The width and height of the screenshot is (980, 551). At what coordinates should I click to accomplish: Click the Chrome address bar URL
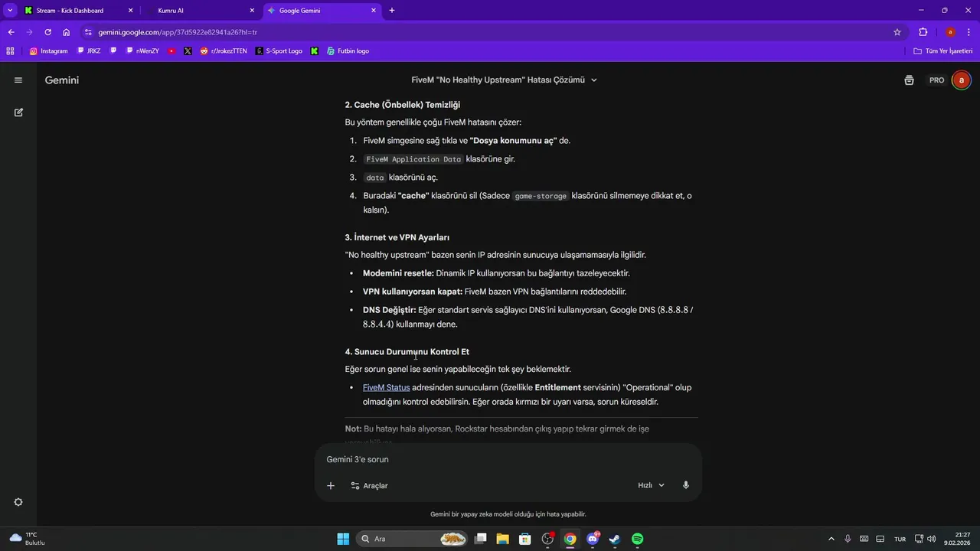coord(178,32)
